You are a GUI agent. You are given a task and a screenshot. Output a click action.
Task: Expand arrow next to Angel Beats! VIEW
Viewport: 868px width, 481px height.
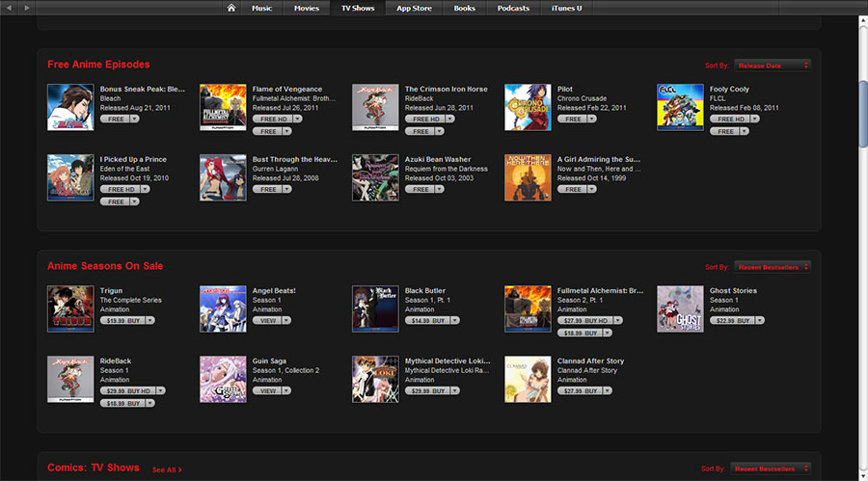point(286,320)
